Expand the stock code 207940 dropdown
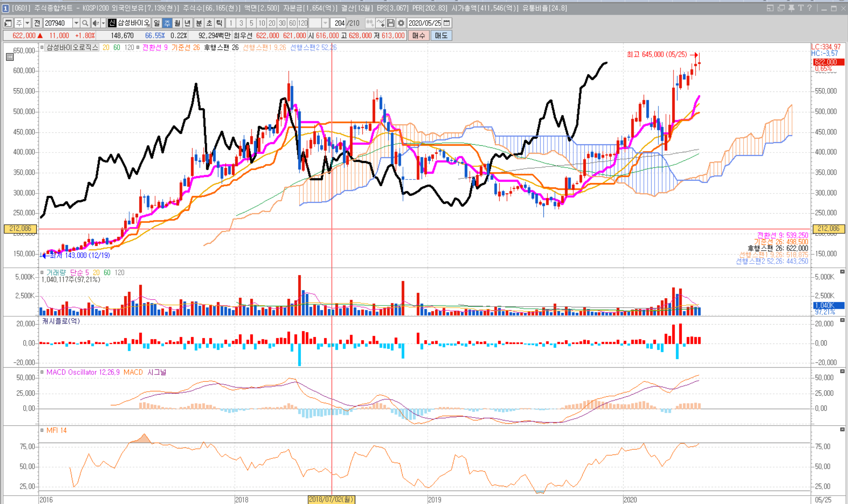The width and height of the screenshot is (848, 504). tap(76, 23)
